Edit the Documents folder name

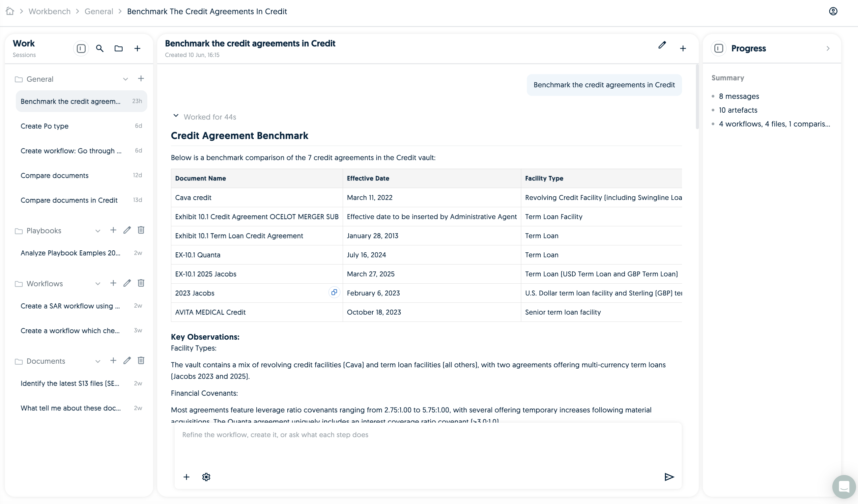pos(127,360)
